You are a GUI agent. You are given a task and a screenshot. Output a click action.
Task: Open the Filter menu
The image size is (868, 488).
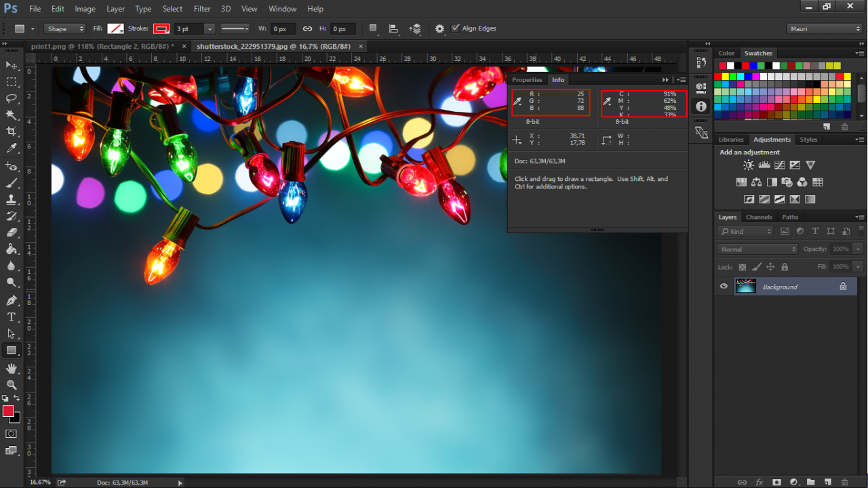pos(202,9)
